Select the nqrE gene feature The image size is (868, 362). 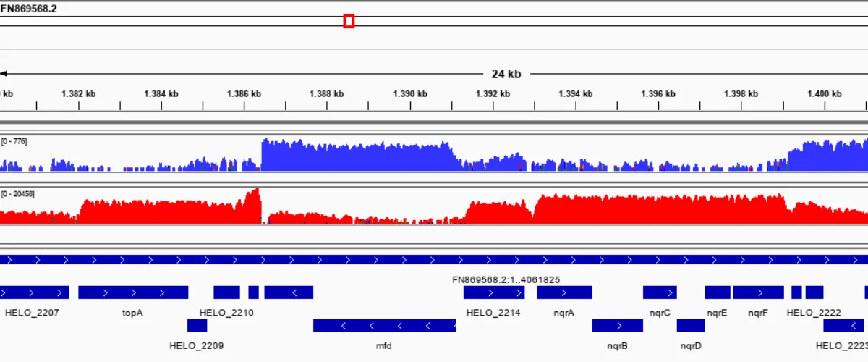pos(718,292)
